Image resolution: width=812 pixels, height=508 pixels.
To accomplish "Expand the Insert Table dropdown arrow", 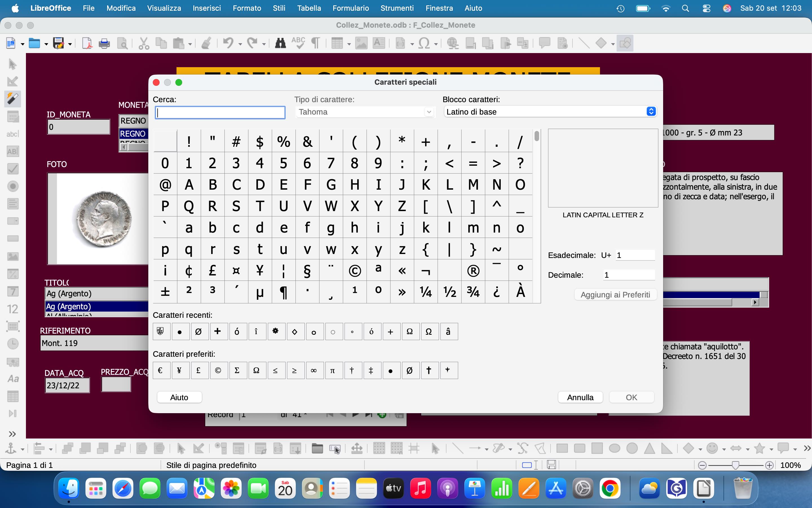I will (349, 44).
